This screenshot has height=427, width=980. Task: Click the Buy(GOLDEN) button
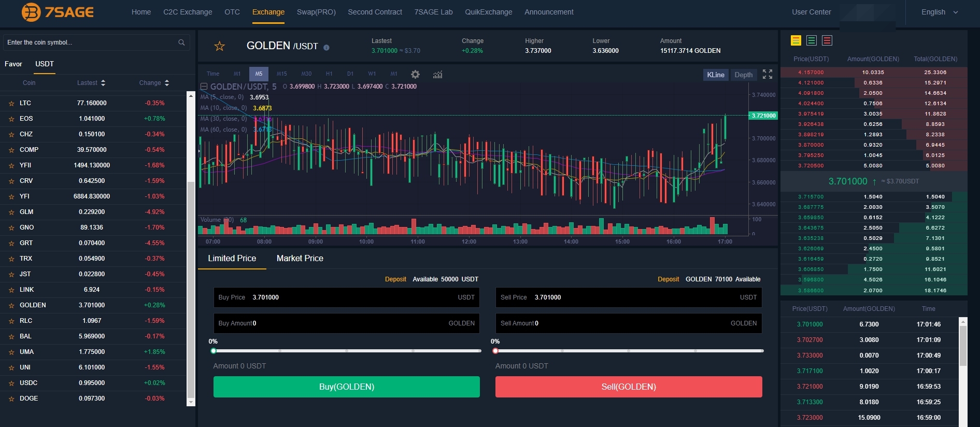coord(347,387)
